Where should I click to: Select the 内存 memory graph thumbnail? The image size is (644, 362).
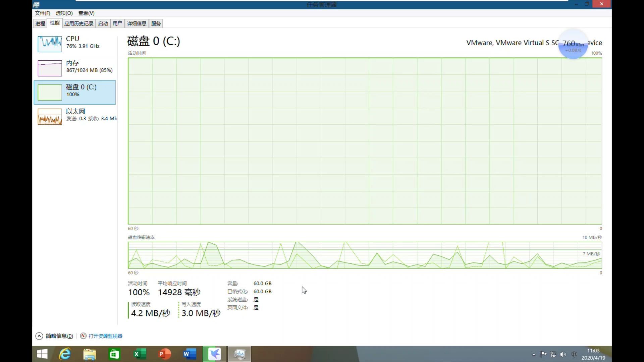tap(50, 68)
